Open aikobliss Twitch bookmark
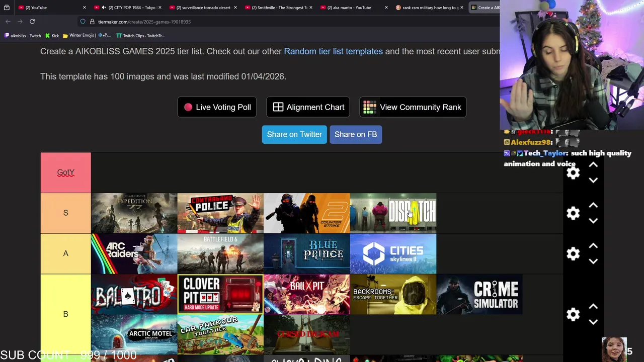Screen dimensions: 644x362 (x=23, y=36)
